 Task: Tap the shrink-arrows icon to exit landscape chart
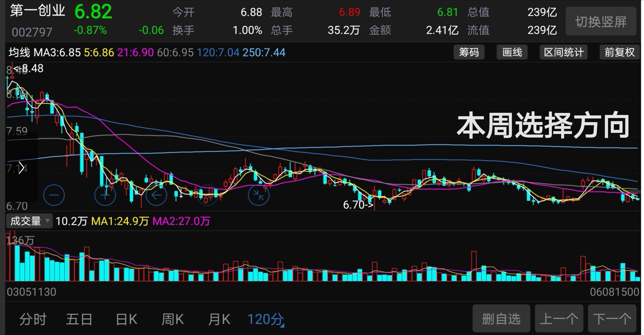click(258, 194)
